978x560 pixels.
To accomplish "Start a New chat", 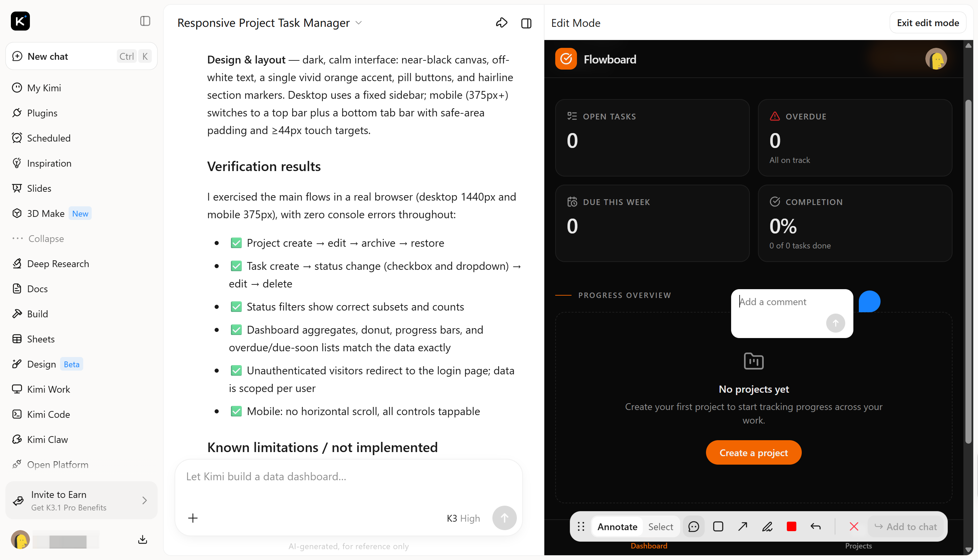I will (x=81, y=56).
